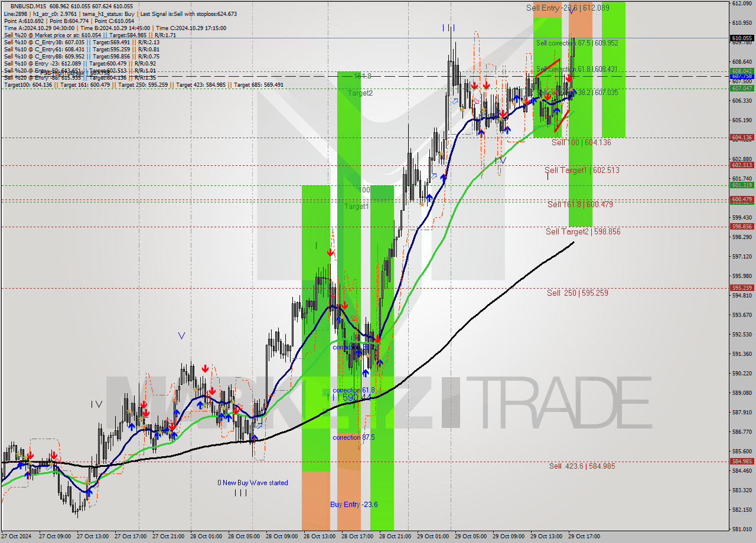Click the '27 Oct 09:00' time axis label
756x543 pixels.
[55, 537]
